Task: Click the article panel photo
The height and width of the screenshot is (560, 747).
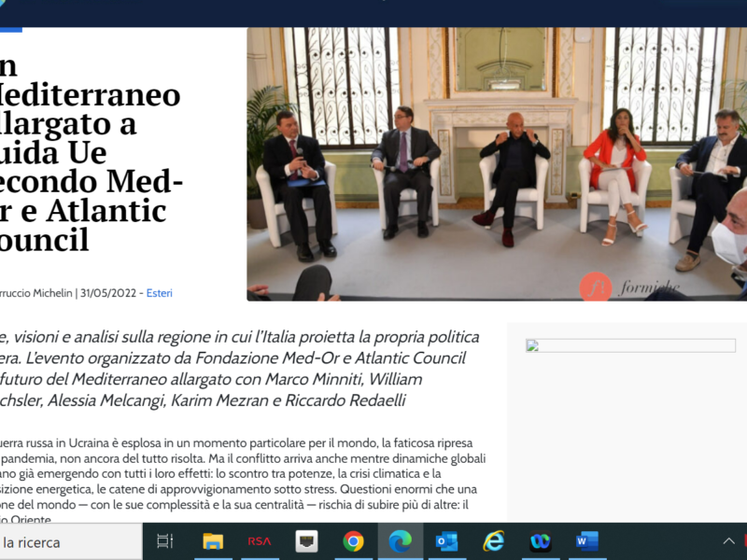Action: (497, 164)
